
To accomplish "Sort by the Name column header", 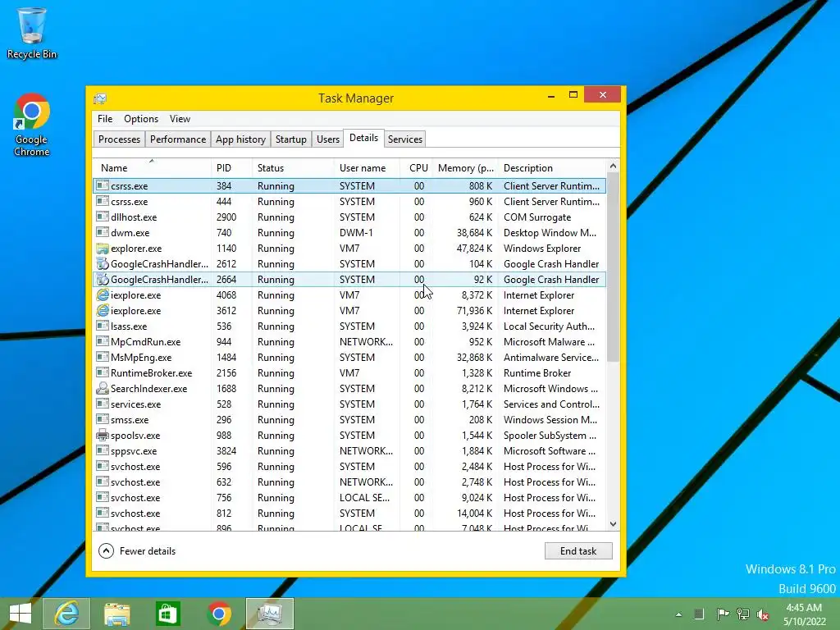I will tap(152, 167).
